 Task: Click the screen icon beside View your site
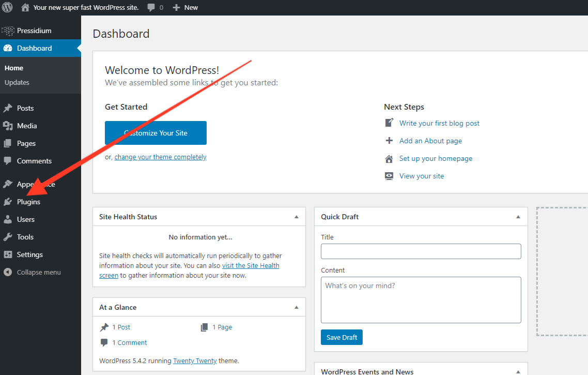(389, 176)
